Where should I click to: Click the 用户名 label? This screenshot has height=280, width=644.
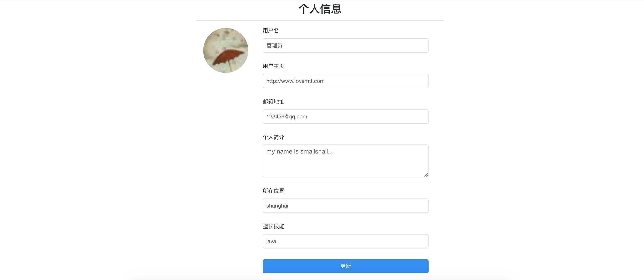[x=271, y=30]
